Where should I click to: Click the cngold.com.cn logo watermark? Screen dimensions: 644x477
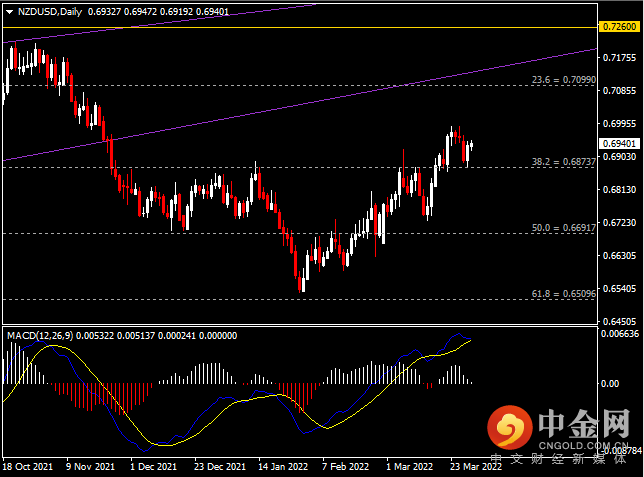point(559,429)
